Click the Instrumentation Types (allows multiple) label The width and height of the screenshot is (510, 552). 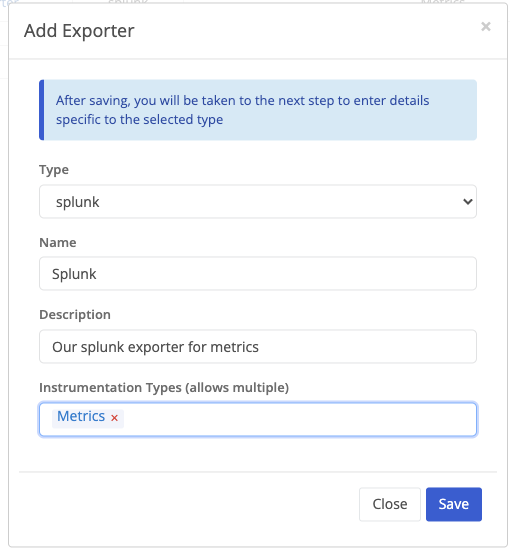[x=164, y=387]
